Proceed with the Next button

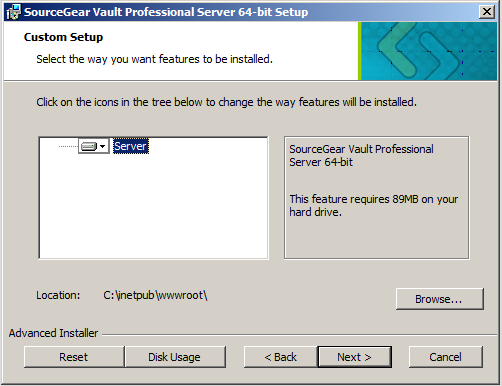[x=354, y=357]
